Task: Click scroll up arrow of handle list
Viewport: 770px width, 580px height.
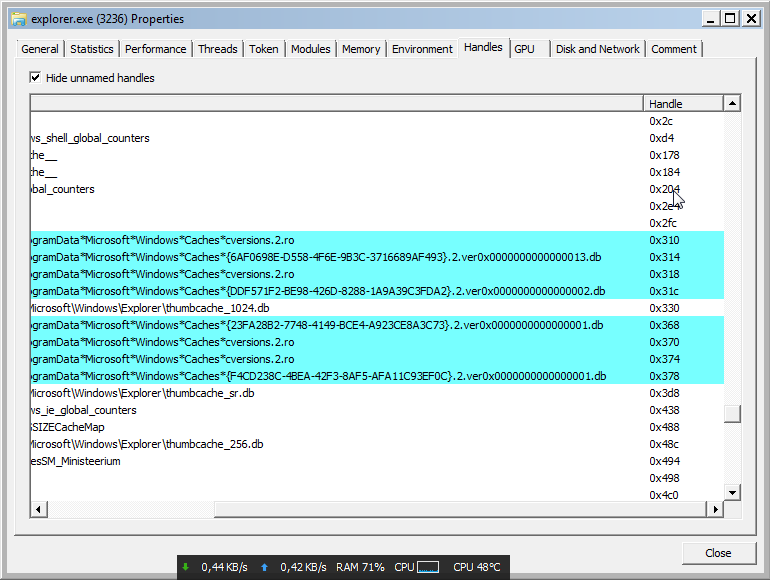Action: pyautogui.click(x=732, y=103)
